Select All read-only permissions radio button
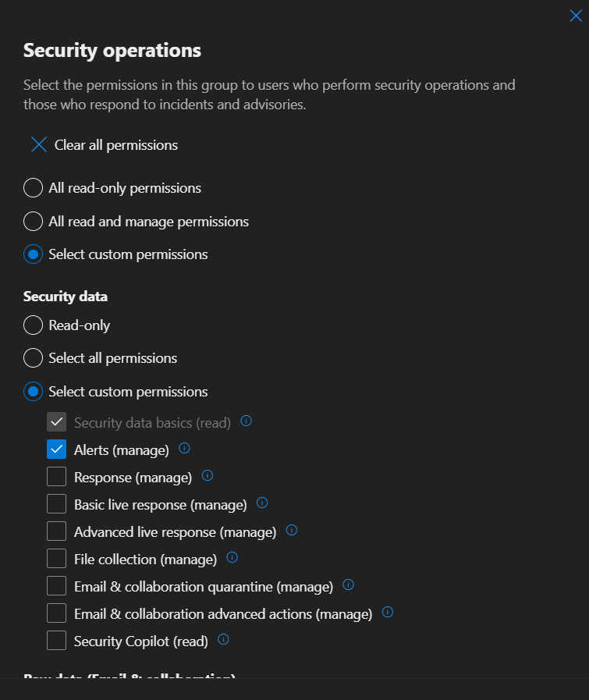Screen dimensions: 589x700 pos(33,188)
